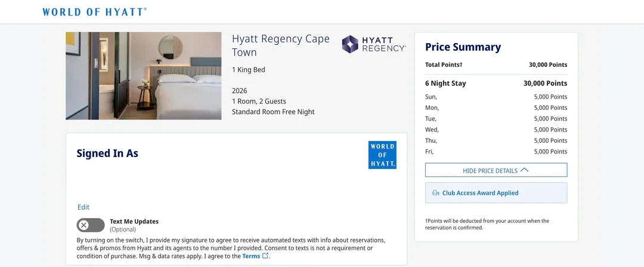Enable the Text Me Updates switch
644x267 pixels.
(x=91, y=225)
